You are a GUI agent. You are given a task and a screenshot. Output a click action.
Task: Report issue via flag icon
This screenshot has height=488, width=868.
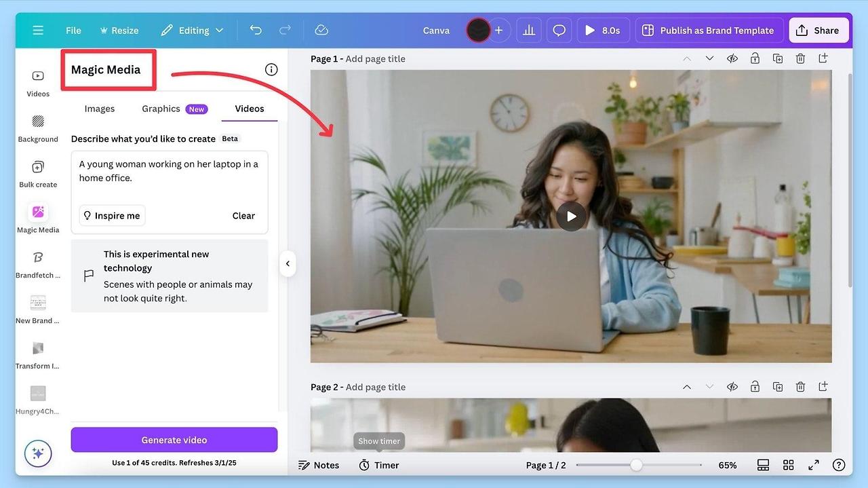(89, 276)
